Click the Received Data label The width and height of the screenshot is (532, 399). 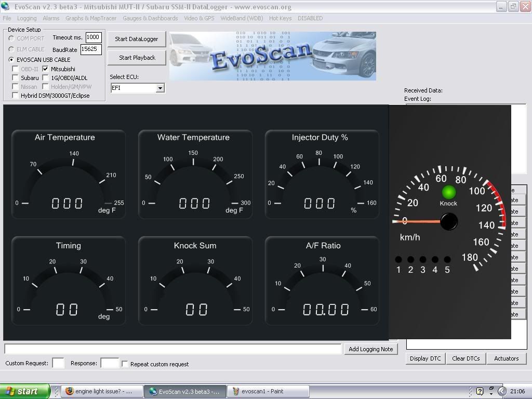(x=423, y=90)
